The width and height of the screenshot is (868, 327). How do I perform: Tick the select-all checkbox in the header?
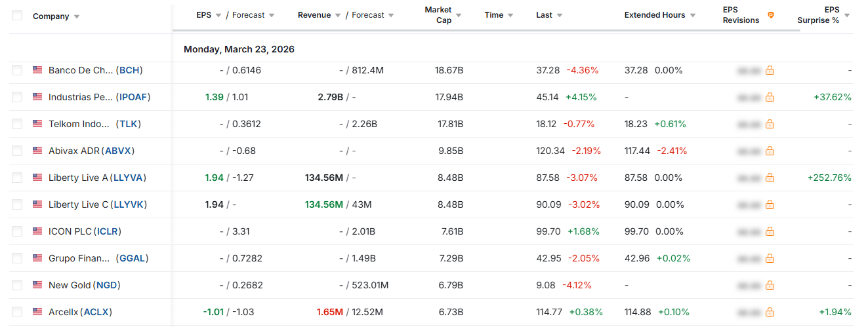(17, 16)
